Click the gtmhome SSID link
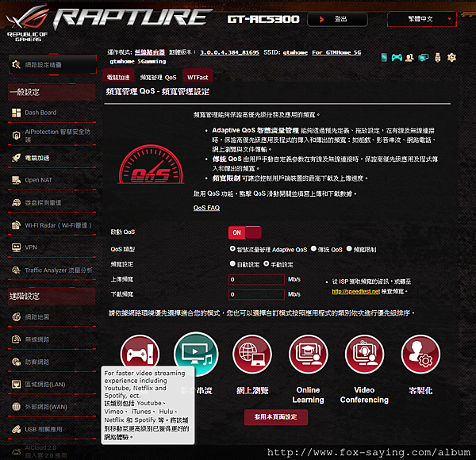Viewport: 476px width, 460px height. [x=295, y=52]
